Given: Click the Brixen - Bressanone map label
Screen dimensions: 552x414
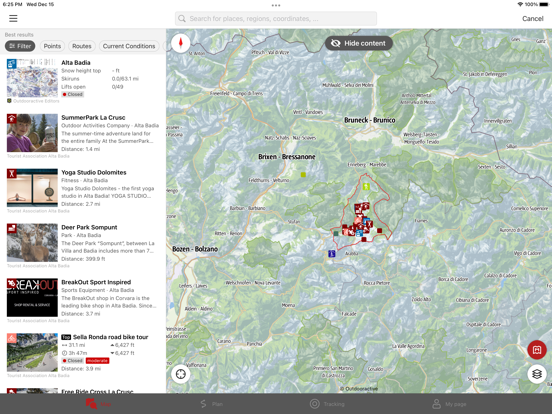Looking at the screenshot, I should click(x=287, y=157).
